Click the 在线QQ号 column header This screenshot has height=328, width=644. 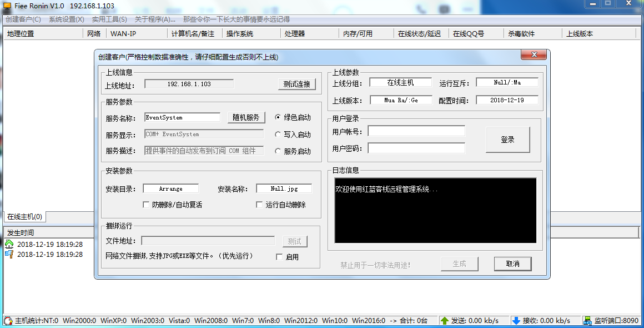pos(476,34)
